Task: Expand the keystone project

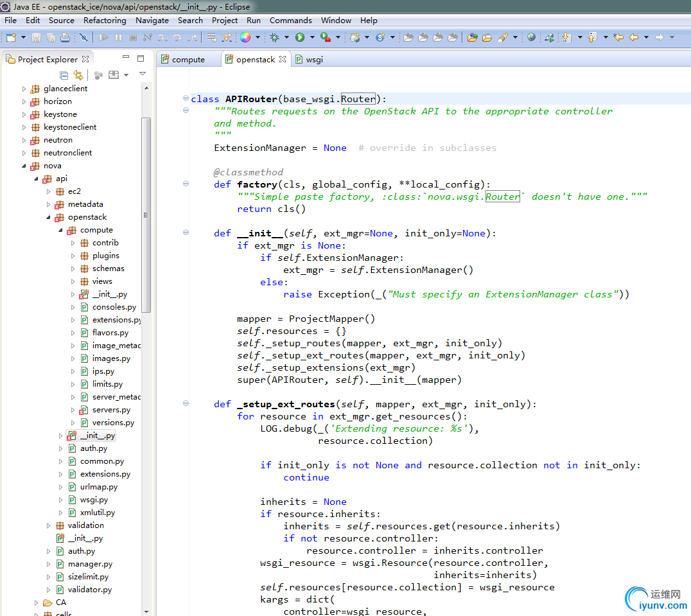Action: (24, 114)
